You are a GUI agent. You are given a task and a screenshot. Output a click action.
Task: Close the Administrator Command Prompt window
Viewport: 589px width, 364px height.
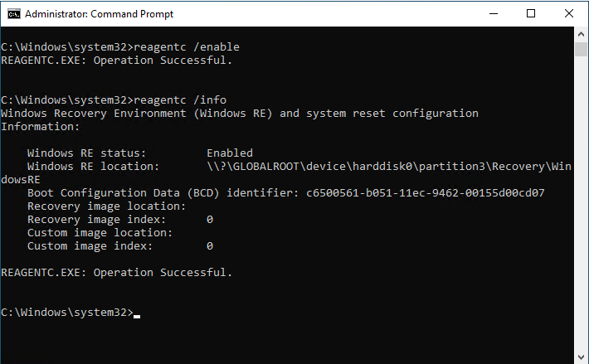coord(569,14)
